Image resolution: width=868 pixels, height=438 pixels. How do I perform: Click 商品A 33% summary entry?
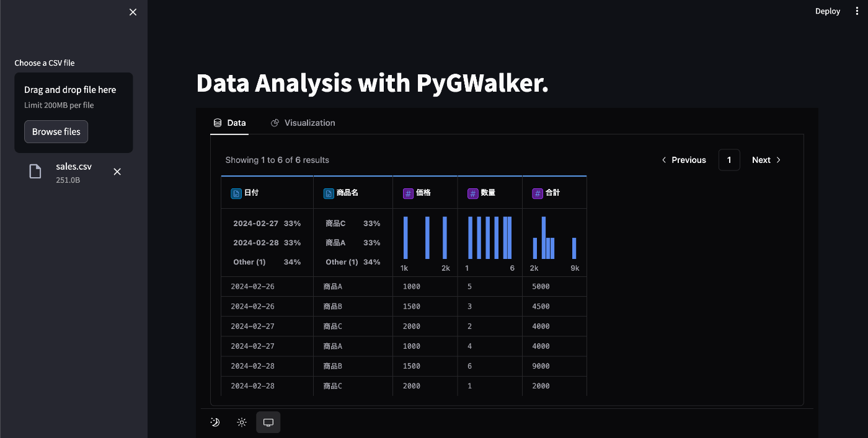(x=353, y=242)
